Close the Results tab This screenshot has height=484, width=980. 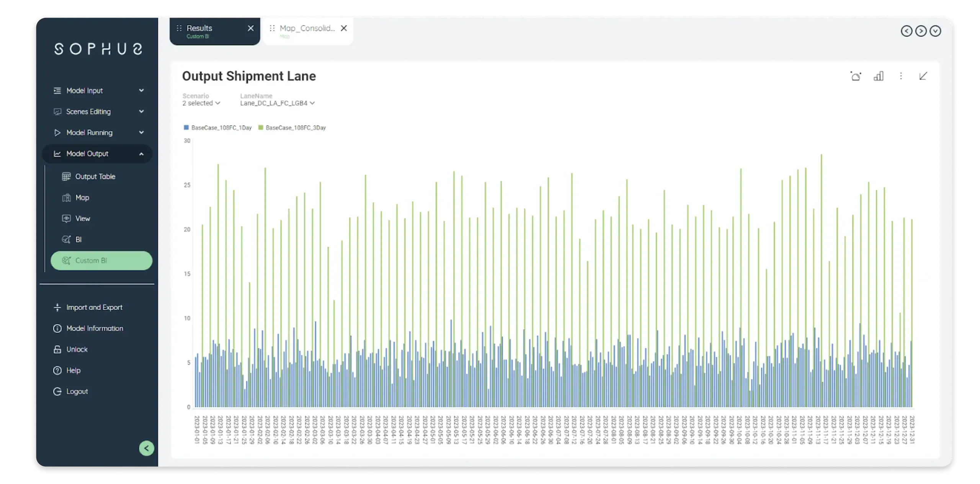(251, 28)
